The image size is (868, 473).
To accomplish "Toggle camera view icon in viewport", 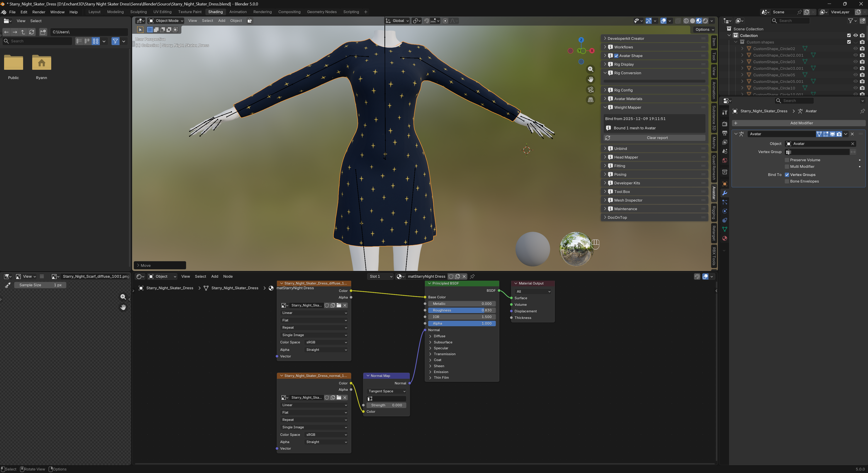I will (590, 89).
